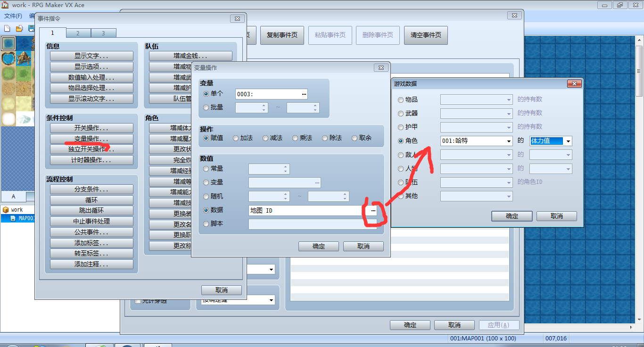Viewport: 644px width, 347px height.
Task: Click 取消 in the 变量操作 dialog
Action: tap(363, 246)
